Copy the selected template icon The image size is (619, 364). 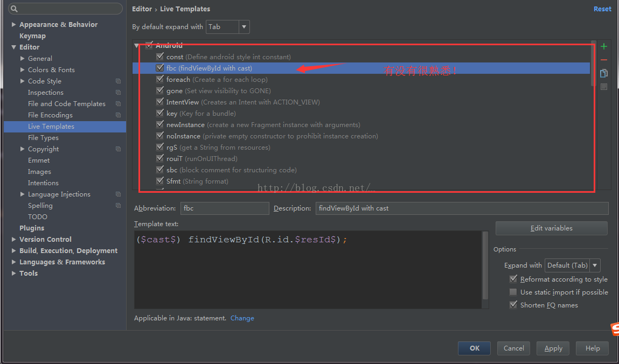click(x=603, y=73)
